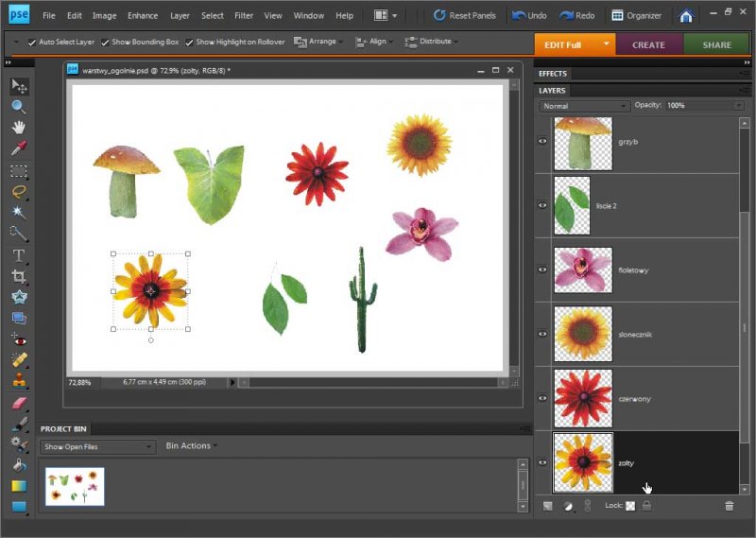
Task: Open the Filter menu
Action: [x=243, y=16]
